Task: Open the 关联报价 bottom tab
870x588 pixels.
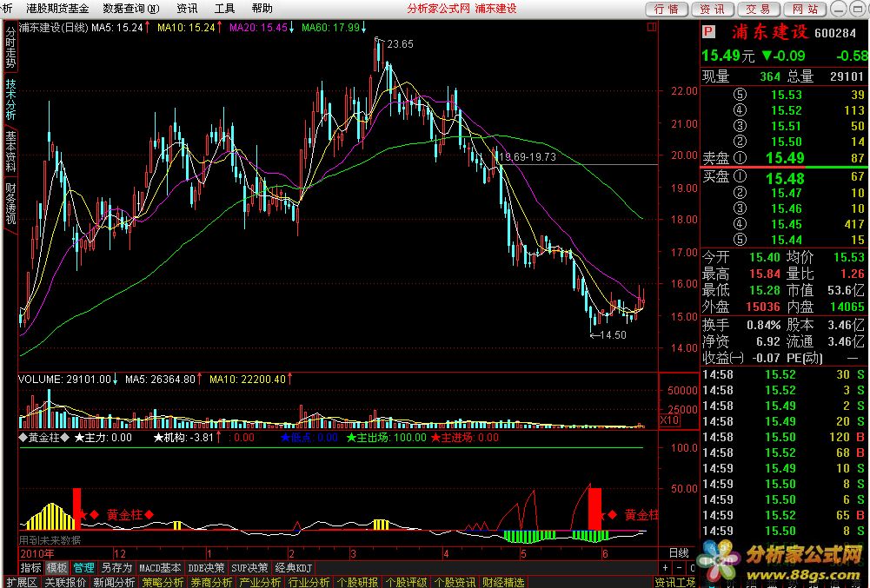Action: [65, 583]
